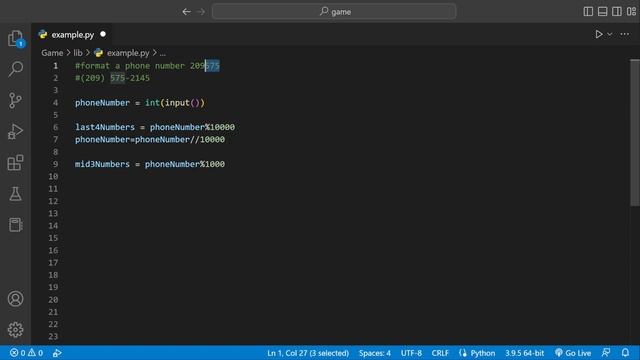Screen dimensions: 640x360
Task: Toggle the secondary side bar layout icon
Action: tap(617, 11)
